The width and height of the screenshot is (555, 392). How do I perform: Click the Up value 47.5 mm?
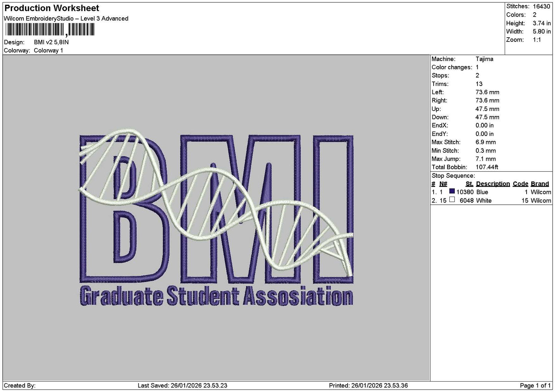coord(487,109)
